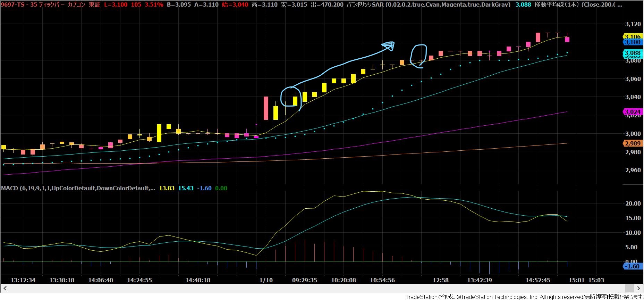Click the last price 'L=3,100' in the header
The height and width of the screenshot is (300, 644).
pyautogui.click(x=116, y=5)
